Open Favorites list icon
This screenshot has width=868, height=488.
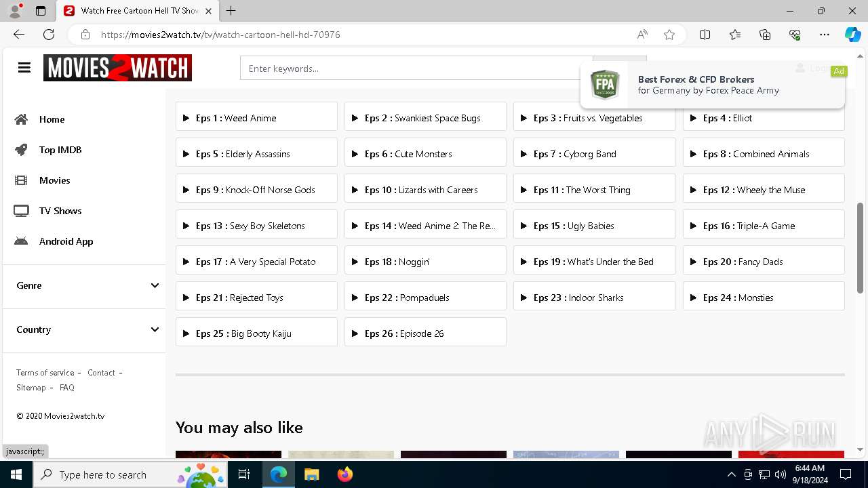735,35
